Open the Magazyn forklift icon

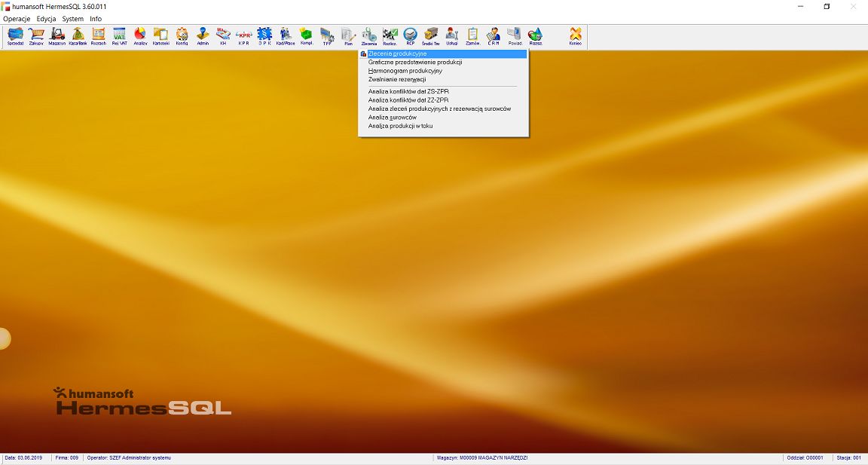pos(57,36)
